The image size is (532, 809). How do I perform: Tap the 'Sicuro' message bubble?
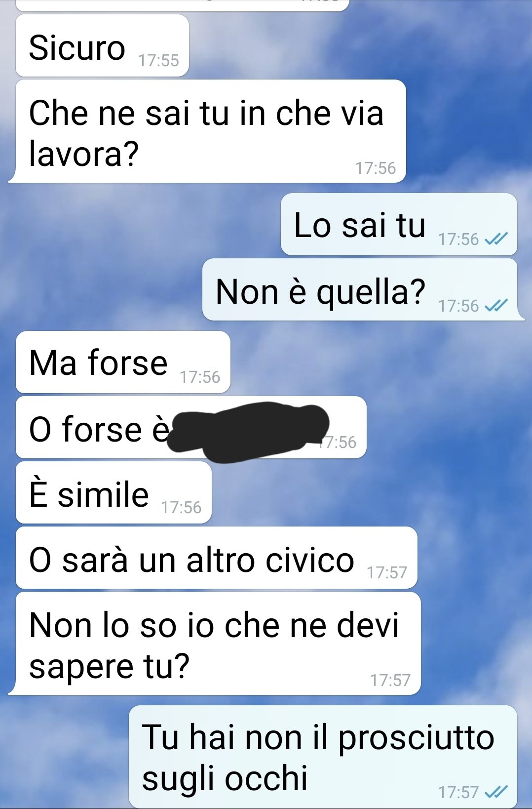(x=102, y=45)
